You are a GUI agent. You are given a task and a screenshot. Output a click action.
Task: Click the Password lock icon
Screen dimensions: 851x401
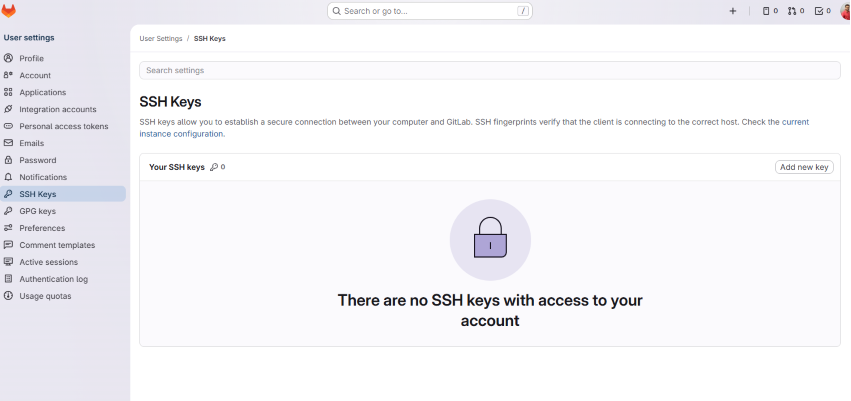(x=8, y=160)
